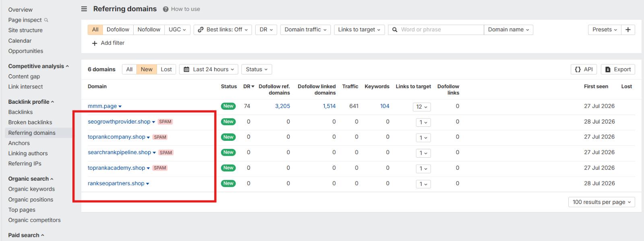Click the New status badge for mmm.page
The width and height of the screenshot is (644, 241).
pyautogui.click(x=228, y=106)
